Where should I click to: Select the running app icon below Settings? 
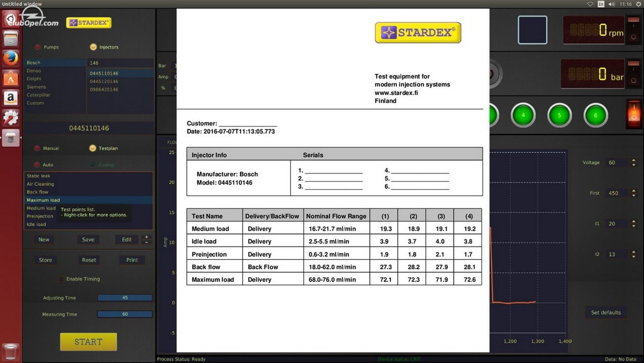[x=11, y=137]
